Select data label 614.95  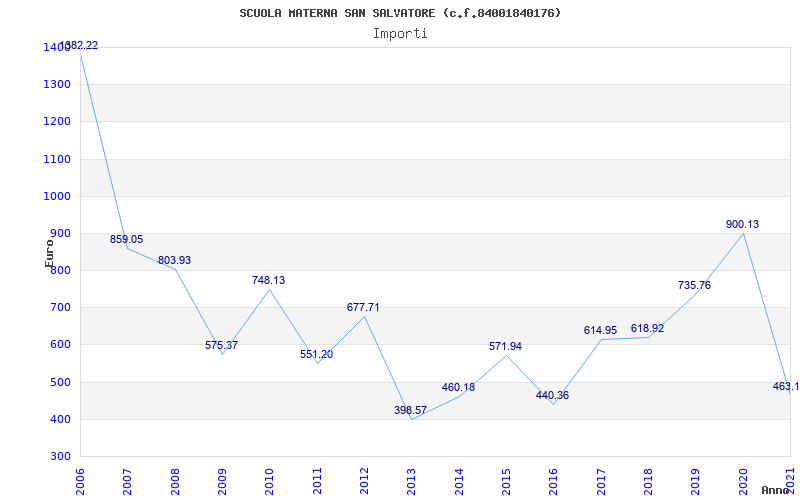click(x=601, y=330)
